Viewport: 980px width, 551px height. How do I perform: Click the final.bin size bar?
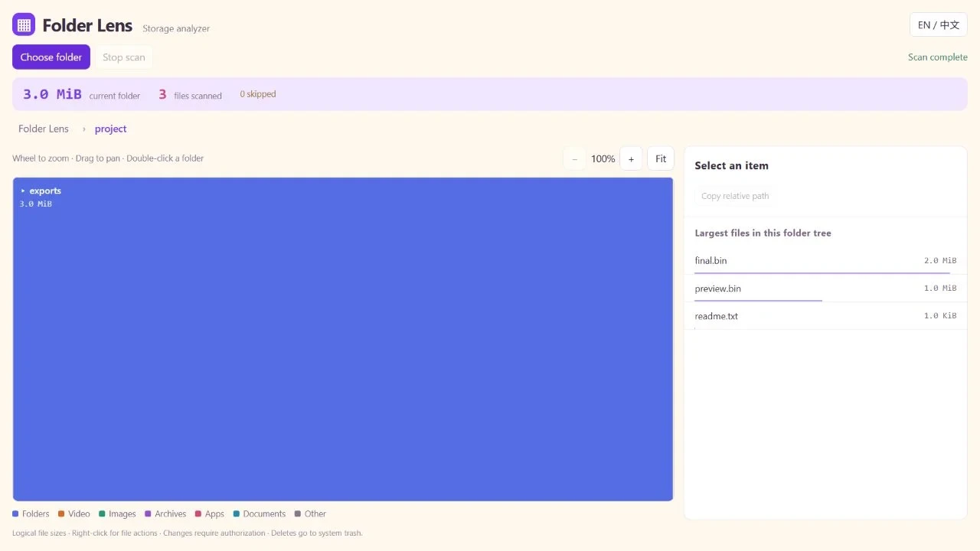(822, 272)
